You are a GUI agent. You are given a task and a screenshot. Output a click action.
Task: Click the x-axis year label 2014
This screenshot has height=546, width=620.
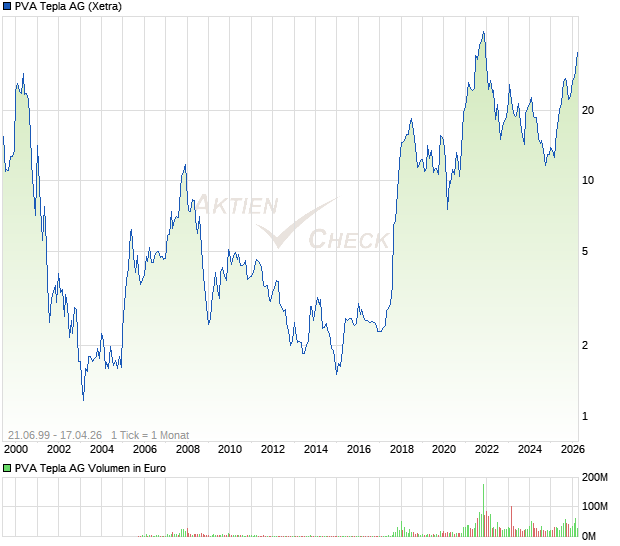tap(316, 450)
